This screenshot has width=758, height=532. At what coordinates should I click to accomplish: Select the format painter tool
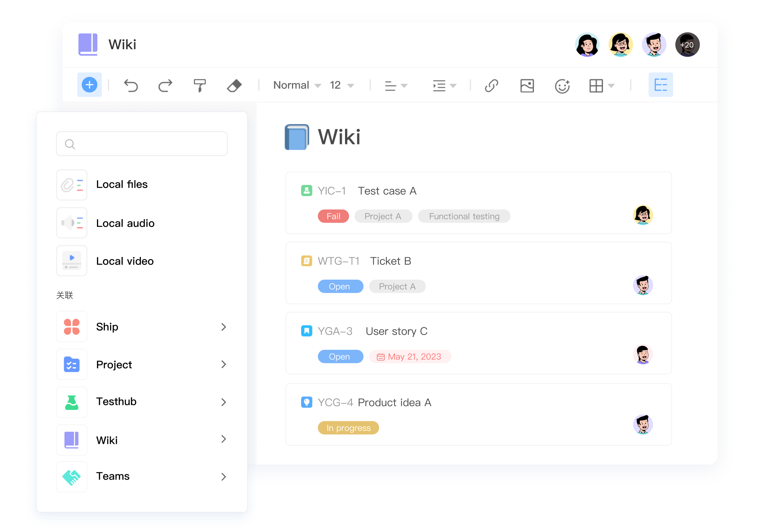[x=200, y=85]
